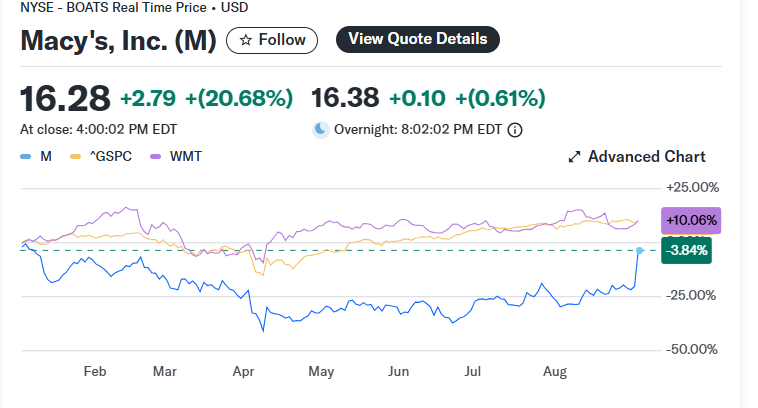Click the star icon beside Follow
The width and height of the screenshot is (758, 408).
pyautogui.click(x=244, y=40)
